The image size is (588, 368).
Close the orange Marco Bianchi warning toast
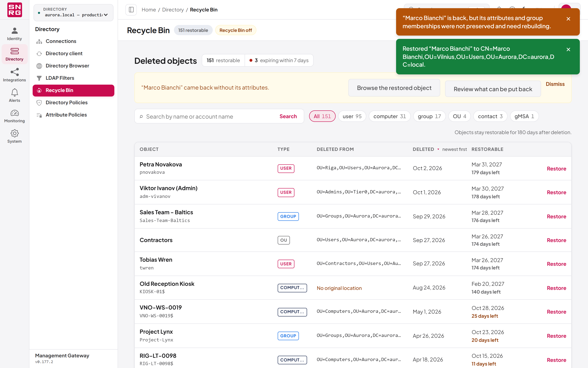pyautogui.click(x=568, y=19)
